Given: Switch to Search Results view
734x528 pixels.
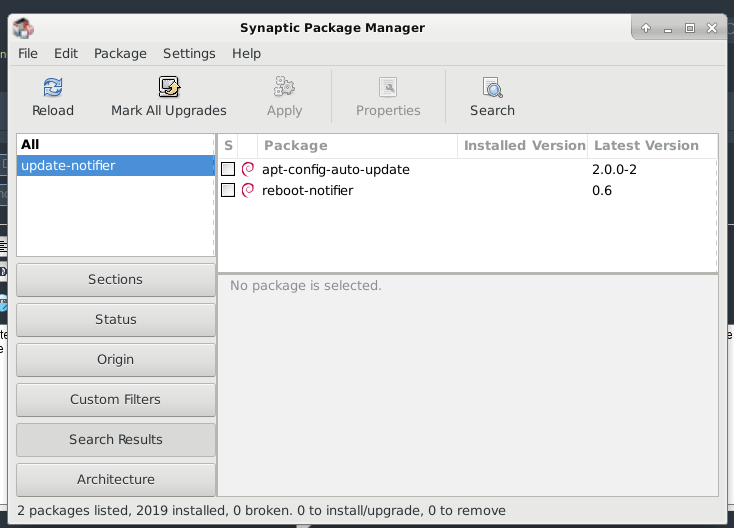Looking at the screenshot, I should pos(116,440).
